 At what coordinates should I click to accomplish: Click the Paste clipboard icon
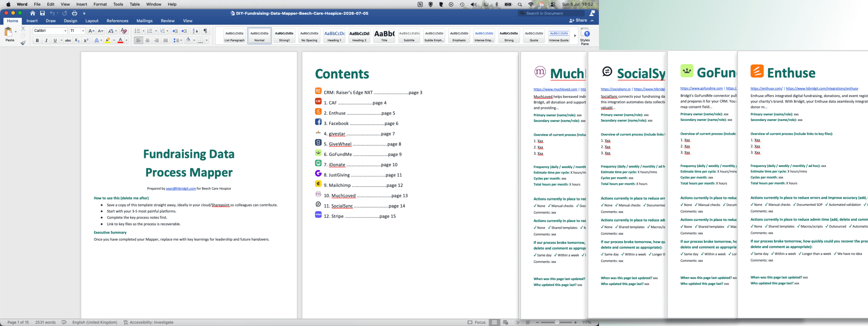8,32
